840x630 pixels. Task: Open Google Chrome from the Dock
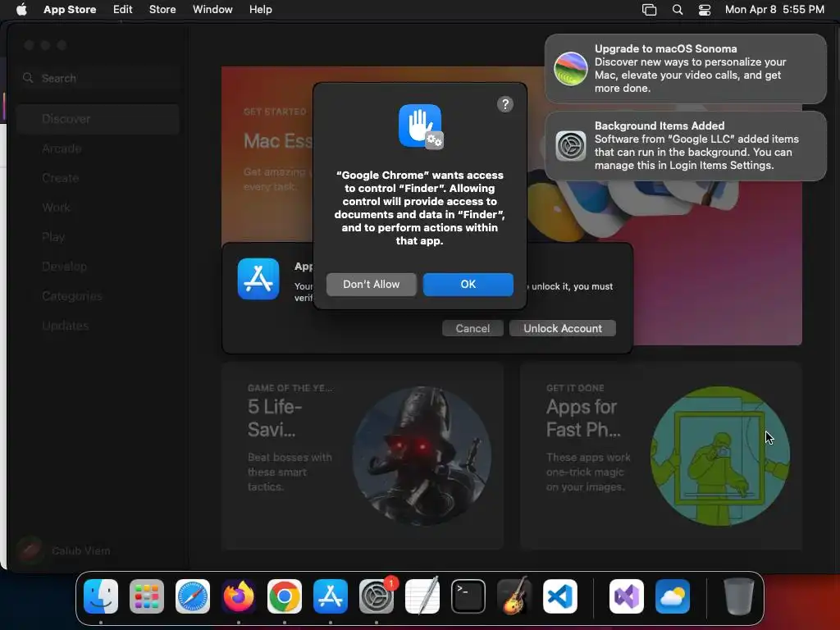pyautogui.click(x=285, y=596)
